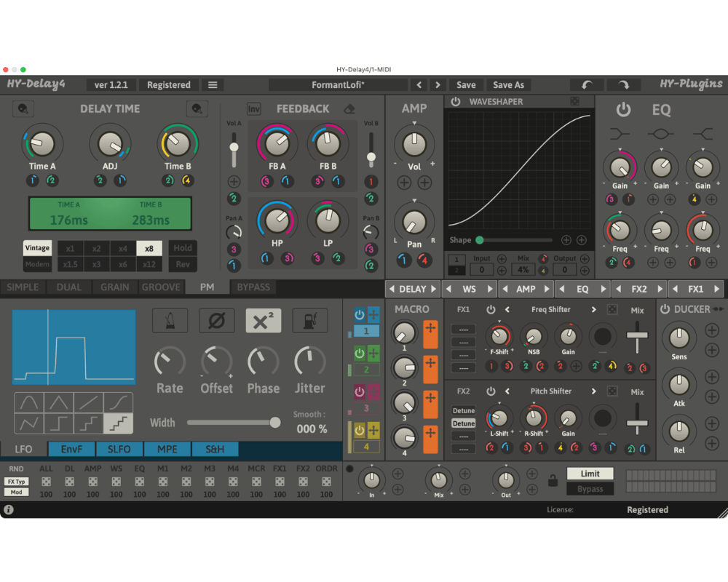Click the LFO Width slider handle

(x=275, y=423)
